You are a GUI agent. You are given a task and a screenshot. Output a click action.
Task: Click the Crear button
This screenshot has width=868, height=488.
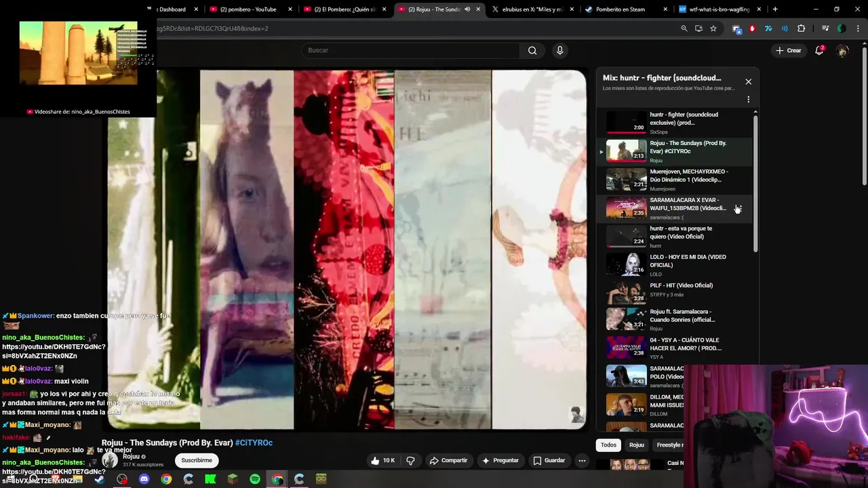tap(789, 51)
